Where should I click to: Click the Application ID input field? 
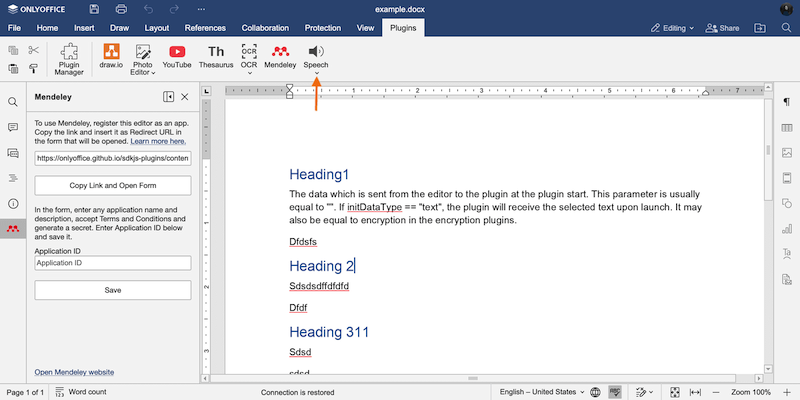coord(112,263)
